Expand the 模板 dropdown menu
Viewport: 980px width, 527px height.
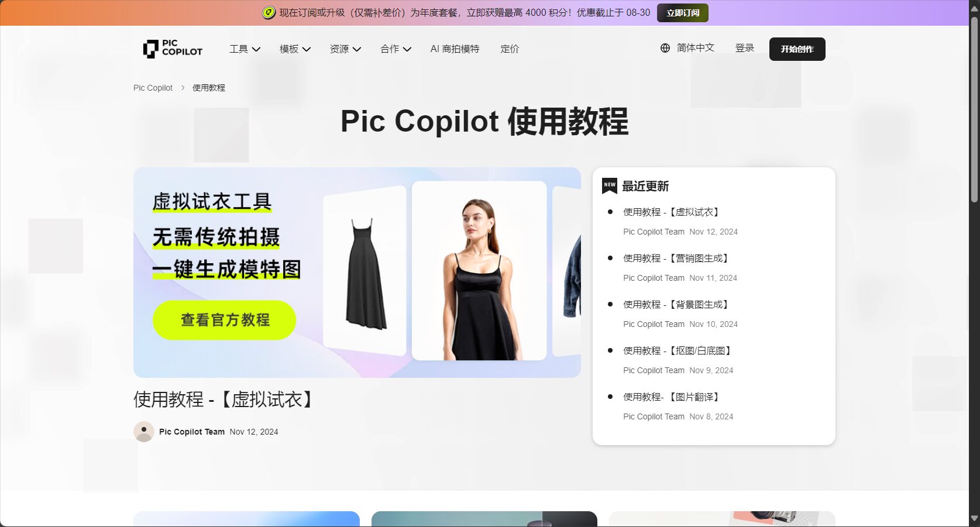click(295, 49)
